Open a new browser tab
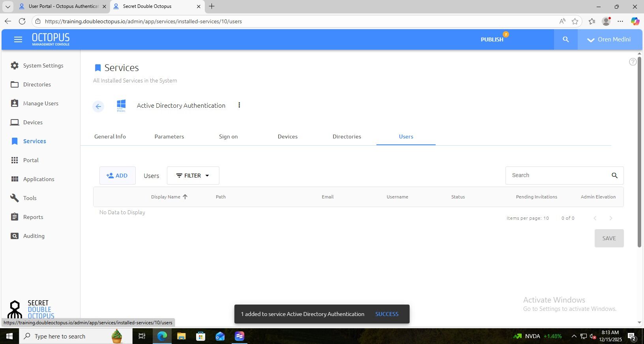Viewport: 644px width, 344px height. point(212,6)
